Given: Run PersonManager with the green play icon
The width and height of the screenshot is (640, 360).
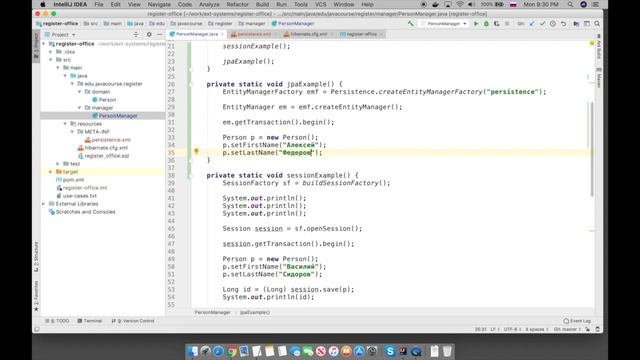Looking at the screenshot, I should click(x=476, y=24).
